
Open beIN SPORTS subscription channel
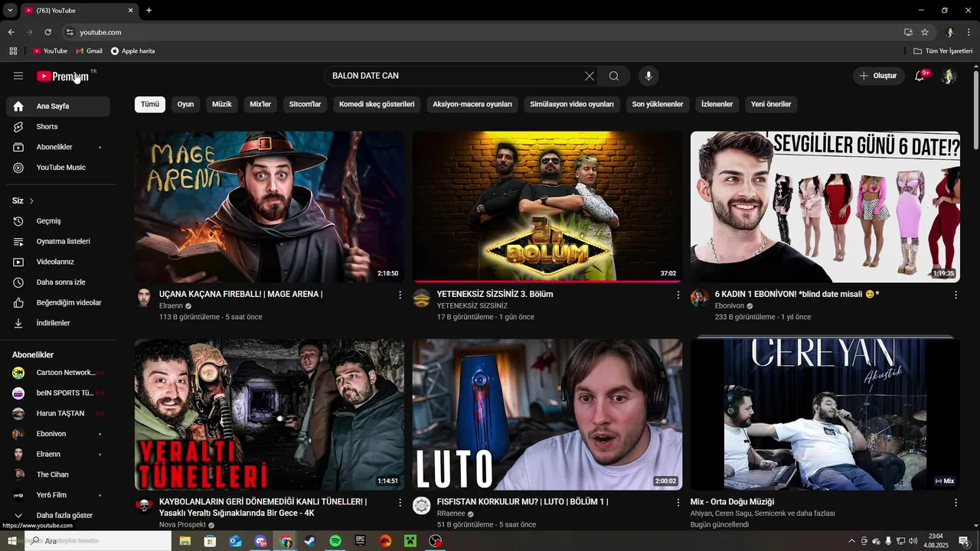(x=58, y=393)
